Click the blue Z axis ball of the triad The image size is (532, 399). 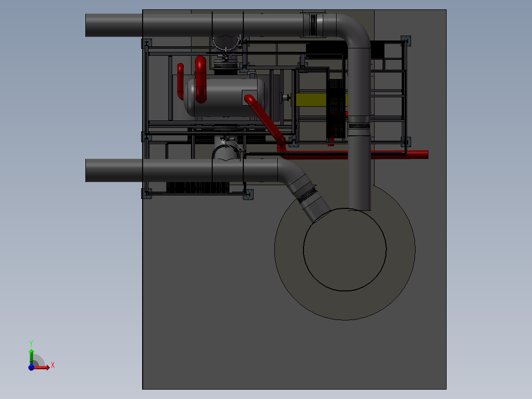click(31, 367)
